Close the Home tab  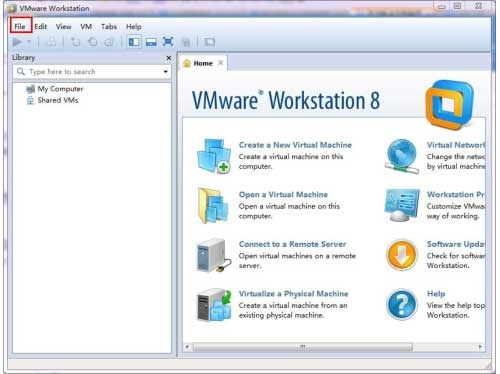(220, 63)
